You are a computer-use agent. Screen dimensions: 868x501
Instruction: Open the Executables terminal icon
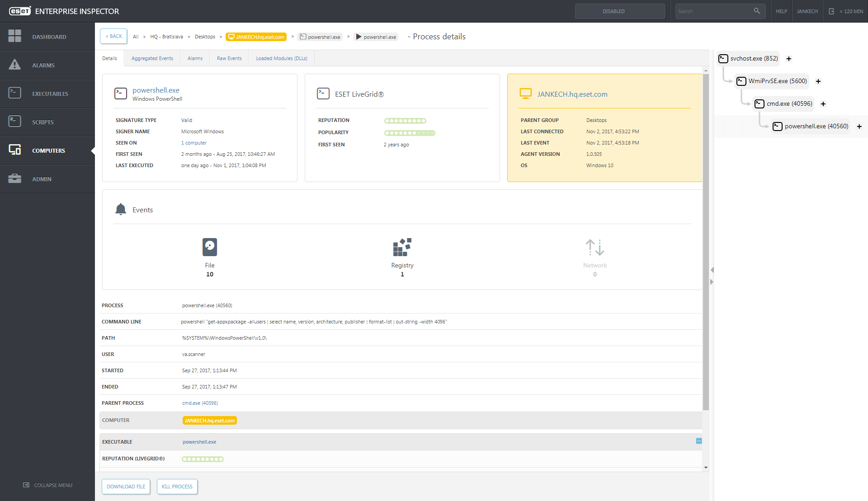[15, 93]
